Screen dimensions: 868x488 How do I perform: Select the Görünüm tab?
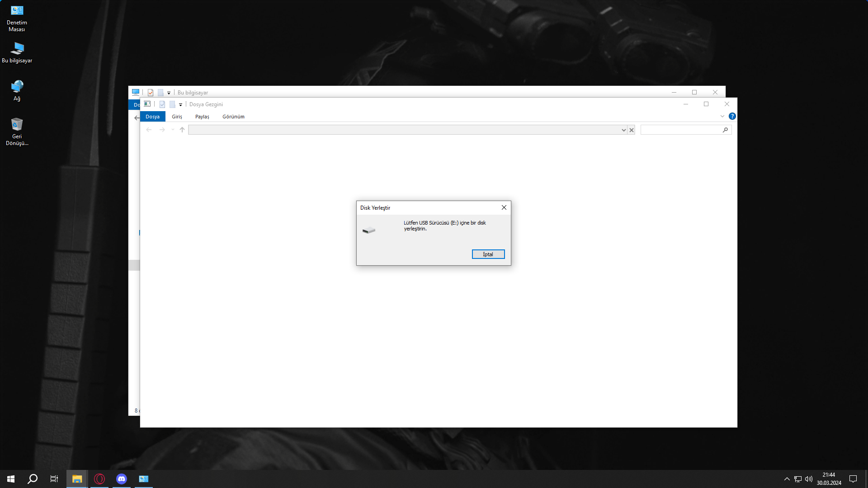[233, 117]
